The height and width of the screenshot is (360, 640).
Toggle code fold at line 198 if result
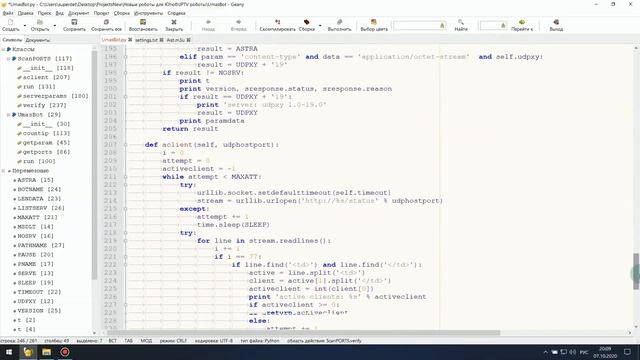pyautogui.click(x=126, y=73)
